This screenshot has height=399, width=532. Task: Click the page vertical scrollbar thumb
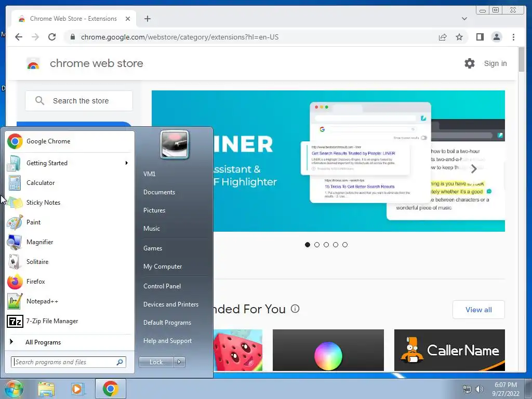(521, 59)
